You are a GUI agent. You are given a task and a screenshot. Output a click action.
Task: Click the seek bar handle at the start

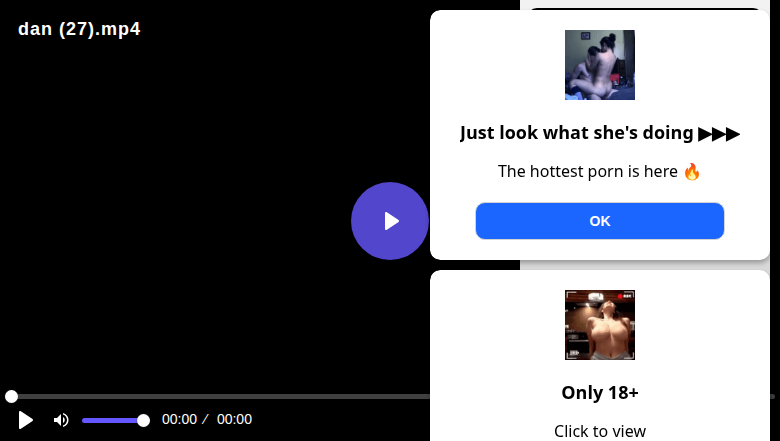[x=11, y=396]
